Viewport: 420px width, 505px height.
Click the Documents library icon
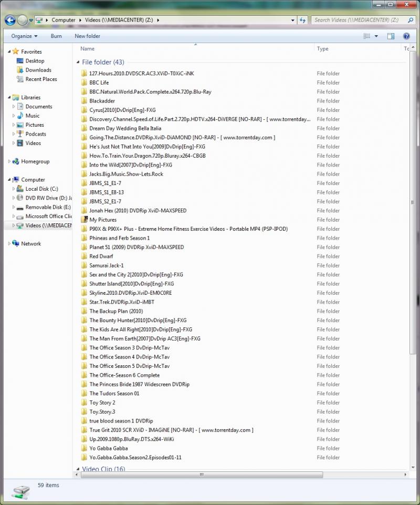coord(20,106)
